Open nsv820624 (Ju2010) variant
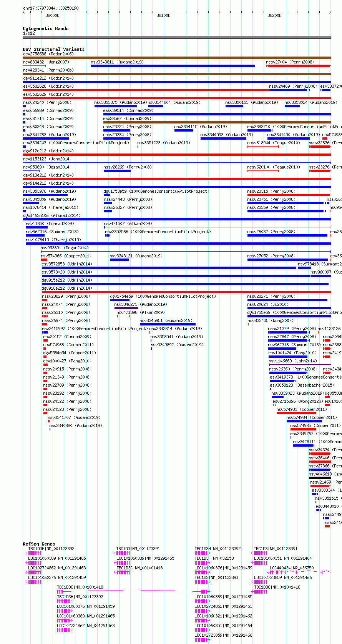Screen dimensions: 342x644 click(268, 304)
